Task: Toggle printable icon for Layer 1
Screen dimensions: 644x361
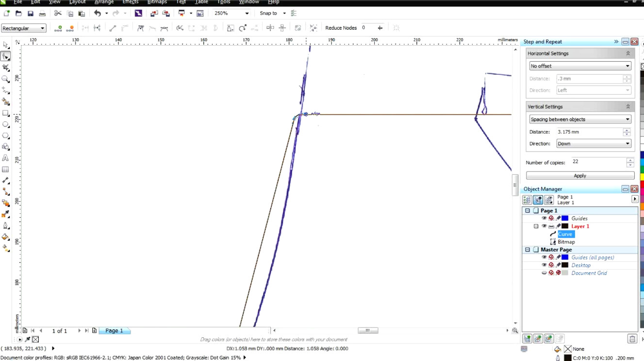Action: (551, 226)
